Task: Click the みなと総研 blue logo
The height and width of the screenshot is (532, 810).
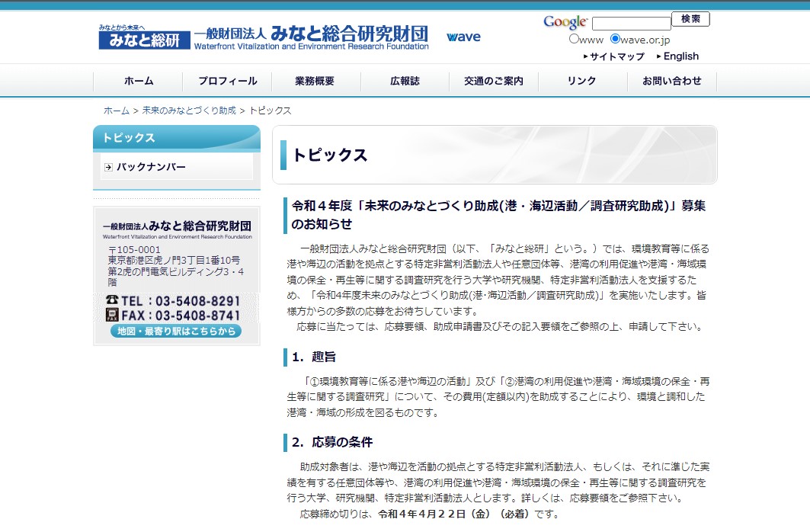Action: coord(143,37)
